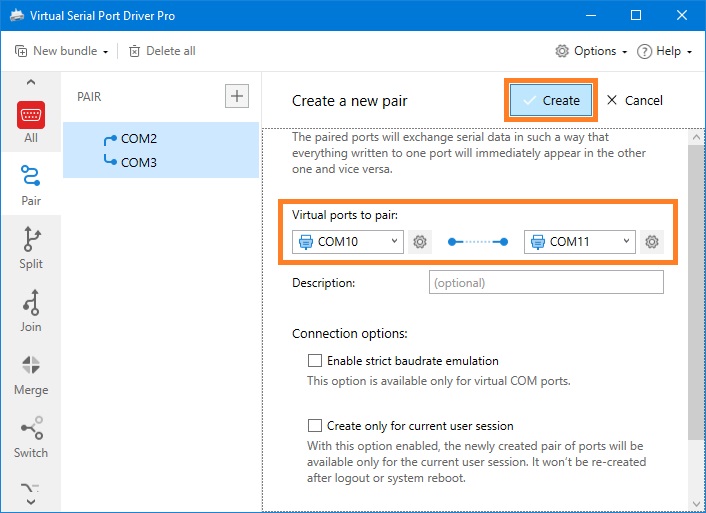
Task: Click the Create button
Action: point(551,100)
